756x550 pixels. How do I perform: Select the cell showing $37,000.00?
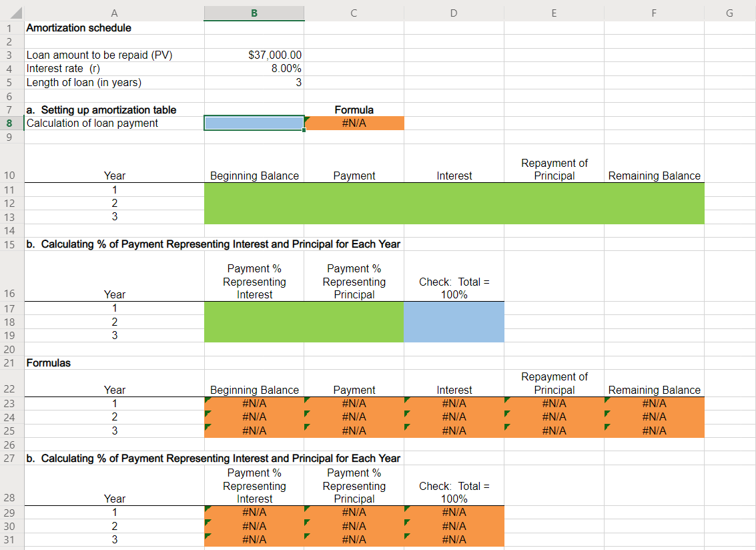pos(254,55)
